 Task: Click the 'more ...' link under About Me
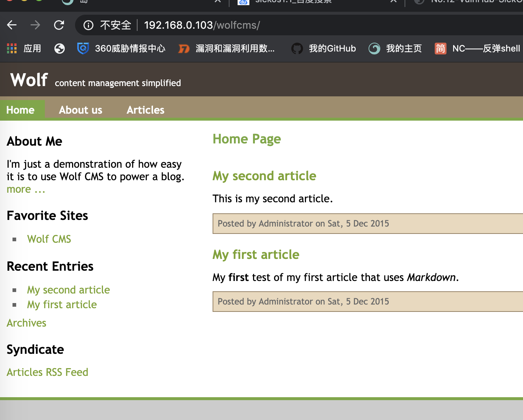(x=26, y=189)
